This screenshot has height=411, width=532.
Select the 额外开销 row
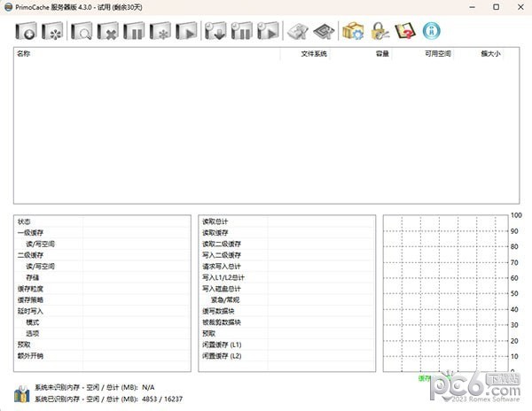102,356
